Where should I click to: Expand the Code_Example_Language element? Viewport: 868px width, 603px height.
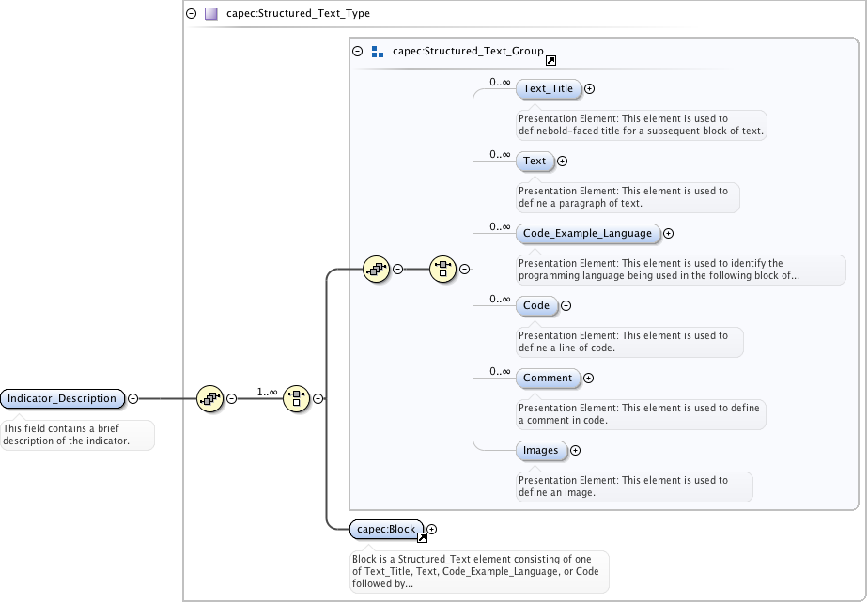tap(669, 234)
